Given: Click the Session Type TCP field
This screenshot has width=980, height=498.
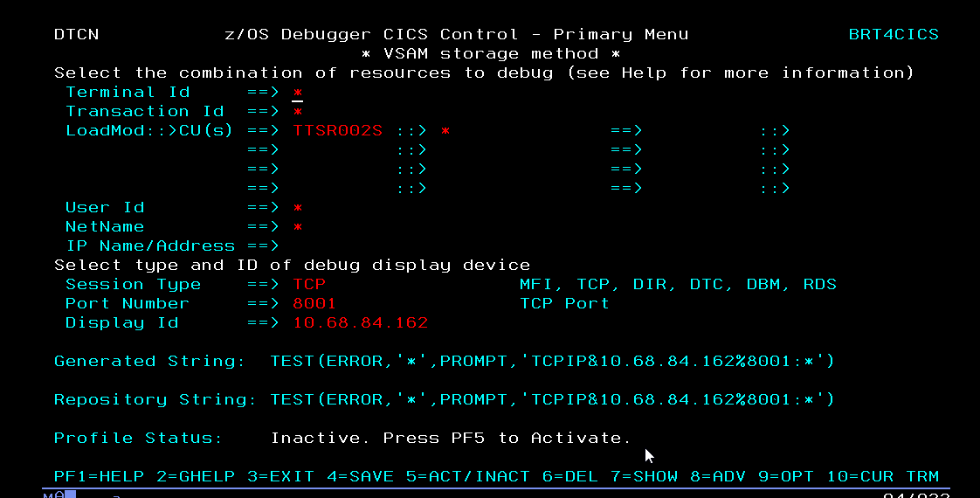Looking at the screenshot, I should (x=309, y=284).
